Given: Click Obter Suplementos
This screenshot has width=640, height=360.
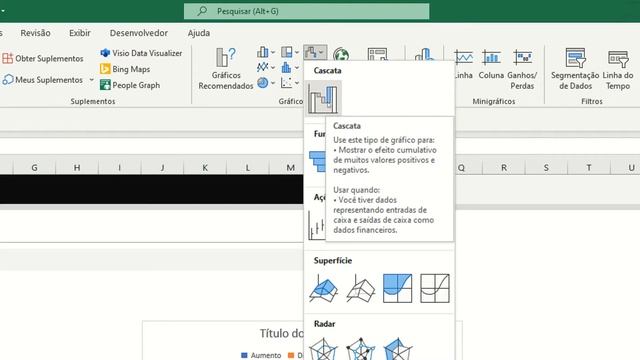Looking at the screenshot, I should [x=43, y=58].
